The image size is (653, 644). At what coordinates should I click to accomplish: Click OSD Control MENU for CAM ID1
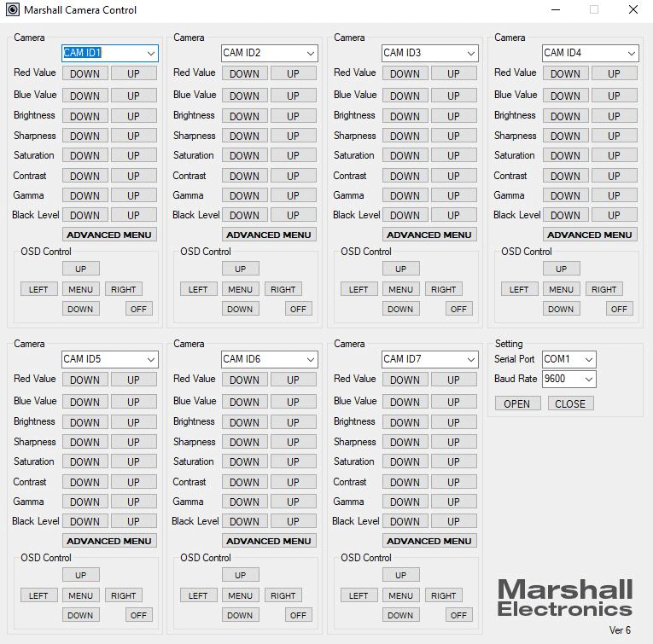[x=81, y=289]
